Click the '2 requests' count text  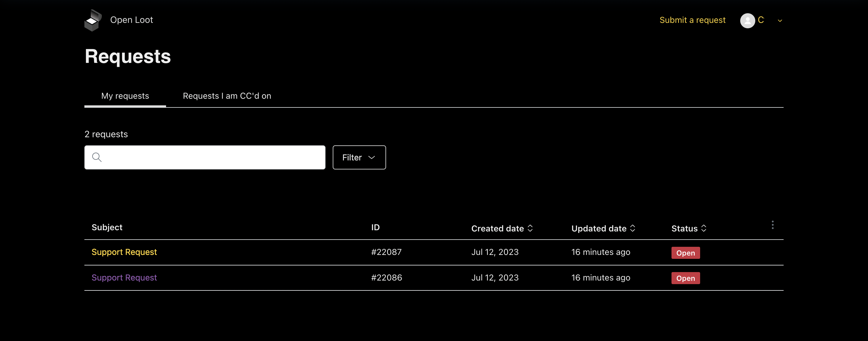106,134
